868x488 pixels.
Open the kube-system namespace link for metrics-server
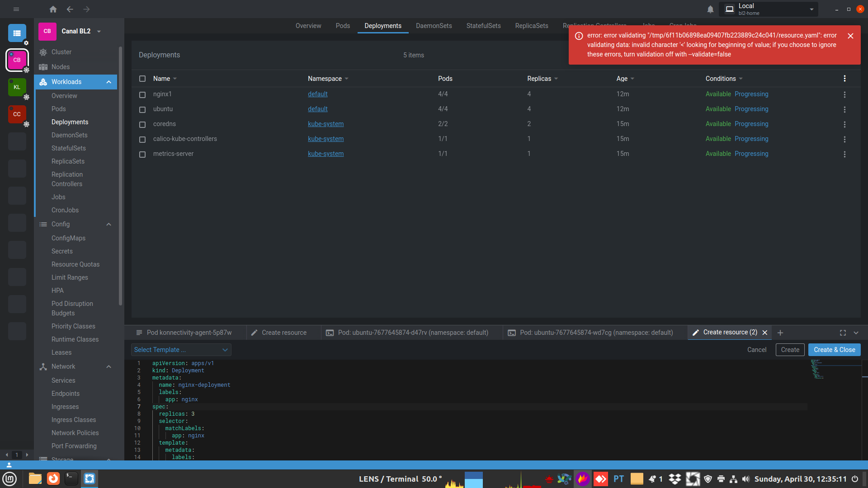(325, 154)
